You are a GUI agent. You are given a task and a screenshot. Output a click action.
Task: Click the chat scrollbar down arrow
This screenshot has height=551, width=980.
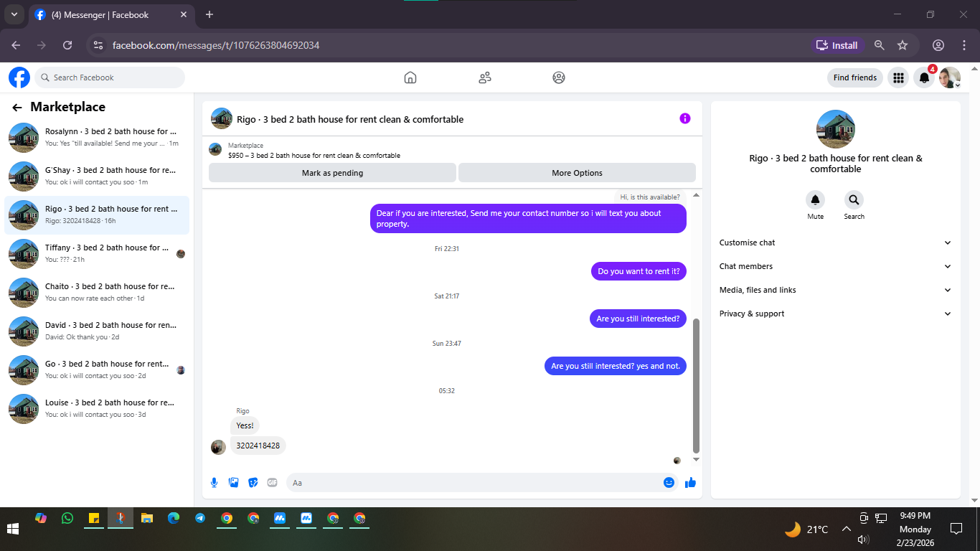pos(696,459)
